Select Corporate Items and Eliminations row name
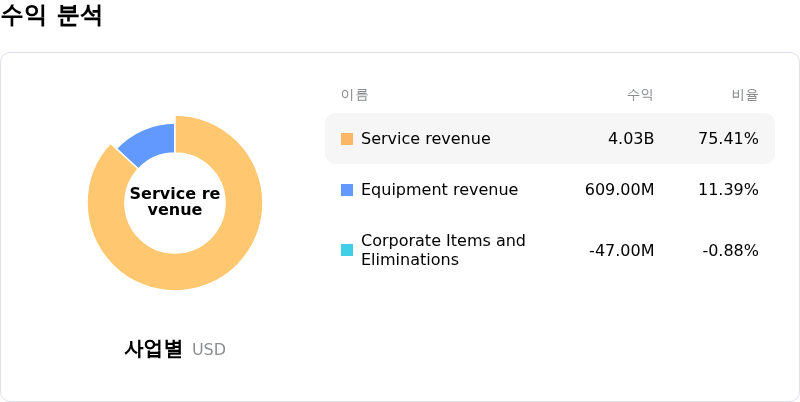This screenshot has height=402, width=800. [x=443, y=250]
